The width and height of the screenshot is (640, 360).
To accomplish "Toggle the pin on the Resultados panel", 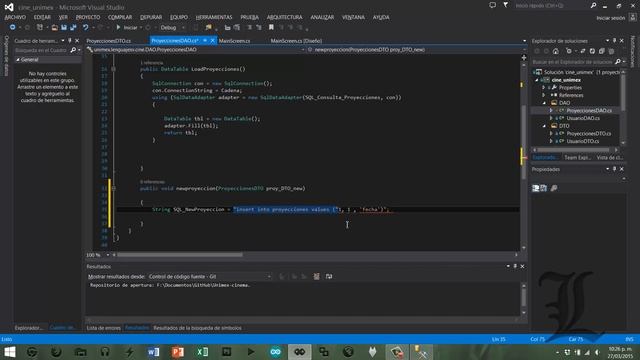I will pyautogui.click(x=515, y=266).
